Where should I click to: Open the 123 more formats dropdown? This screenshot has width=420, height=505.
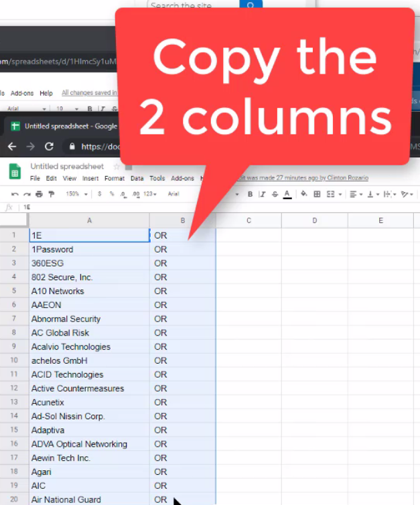[150, 194]
